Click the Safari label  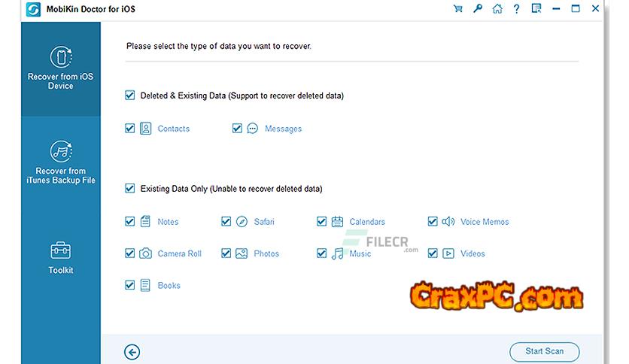(264, 222)
